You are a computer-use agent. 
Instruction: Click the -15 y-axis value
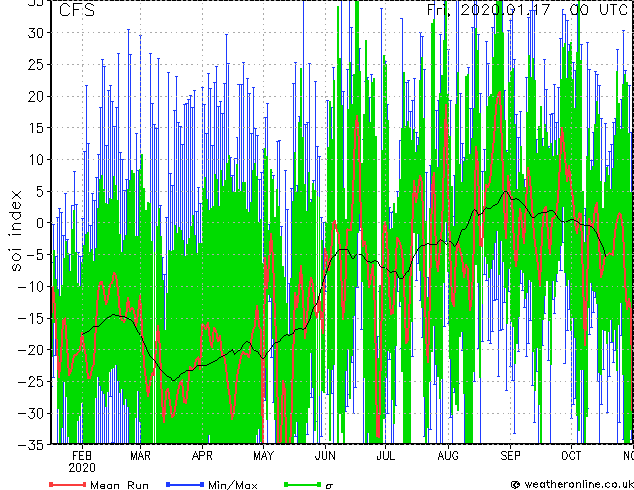31,318
